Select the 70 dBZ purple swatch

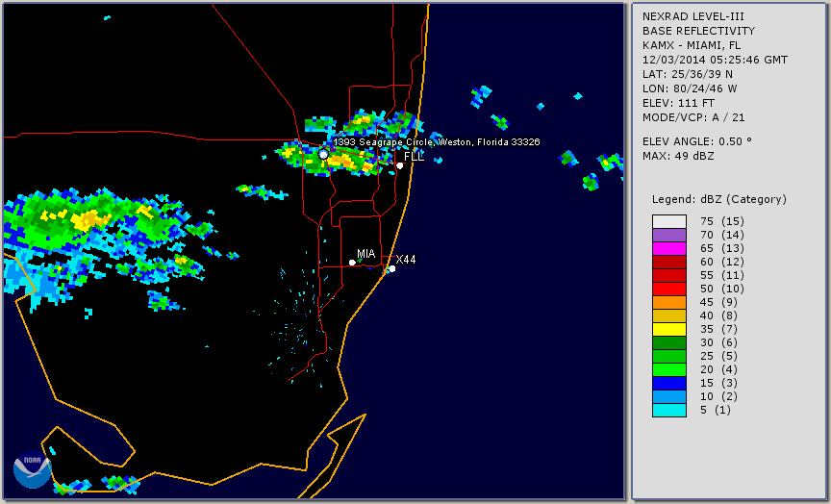(x=669, y=235)
